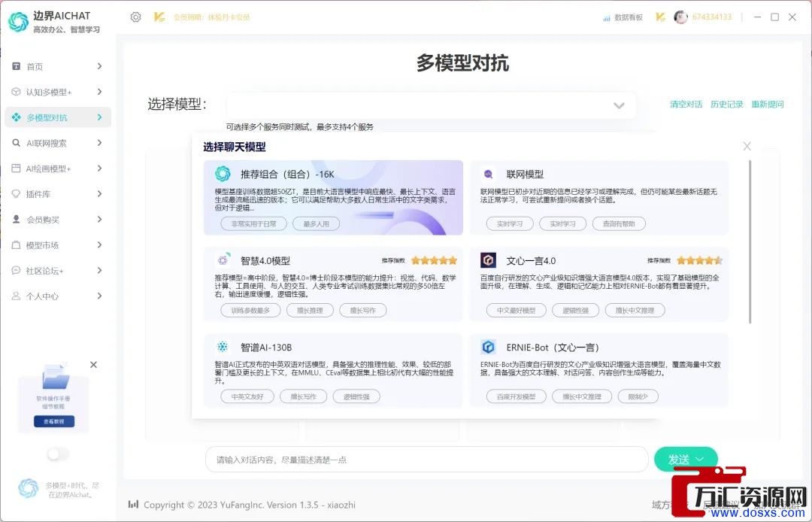Click the 数据看板 chart icon
Screen dimensions: 812x522
pyautogui.click(x=607, y=17)
